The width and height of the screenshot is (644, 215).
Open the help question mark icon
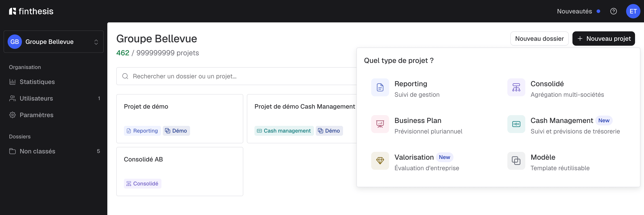(613, 11)
